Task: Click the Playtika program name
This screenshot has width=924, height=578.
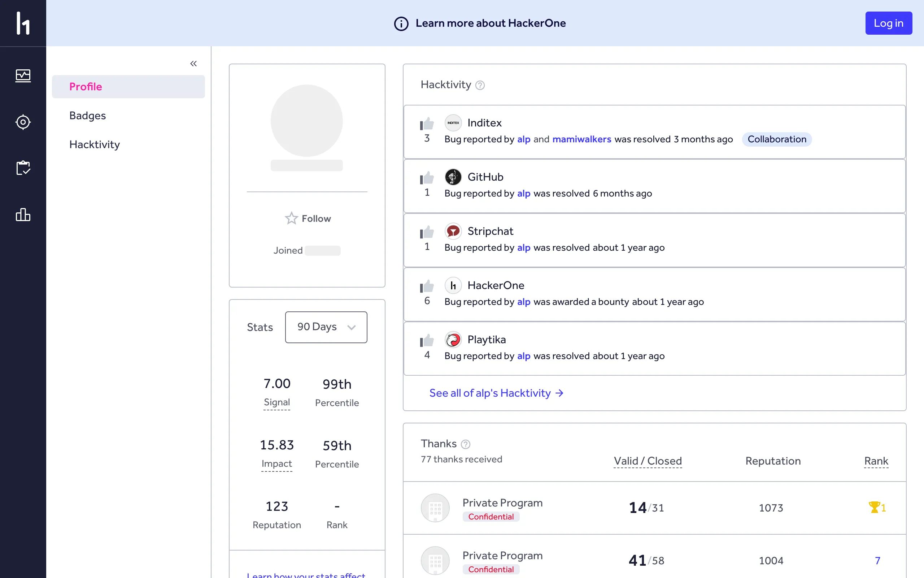Action: pyautogui.click(x=487, y=340)
